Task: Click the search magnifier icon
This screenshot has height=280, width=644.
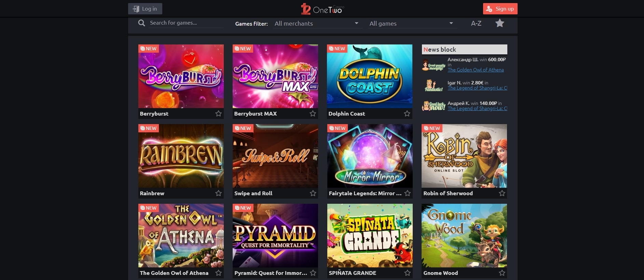Action: pos(141,23)
